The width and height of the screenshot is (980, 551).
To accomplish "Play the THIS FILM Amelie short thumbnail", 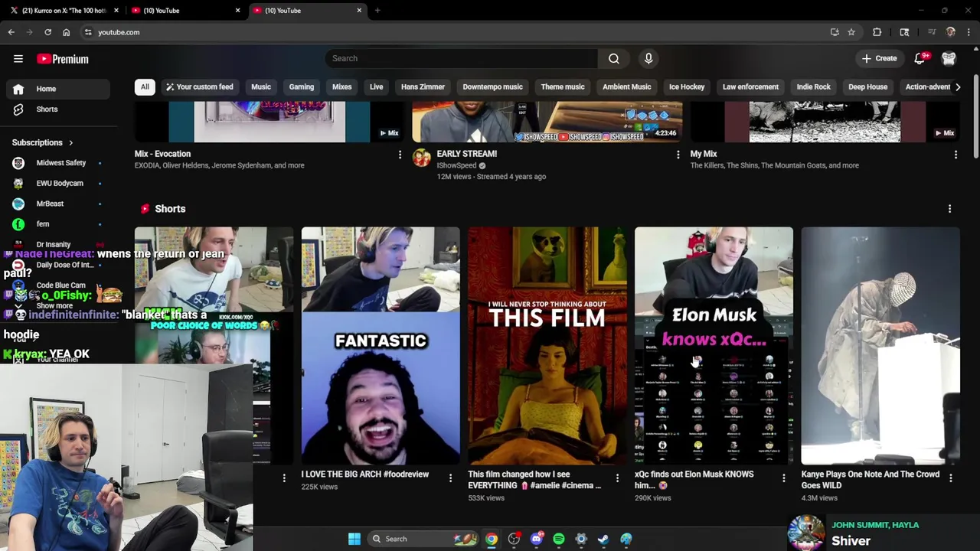I will coord(547,346).
